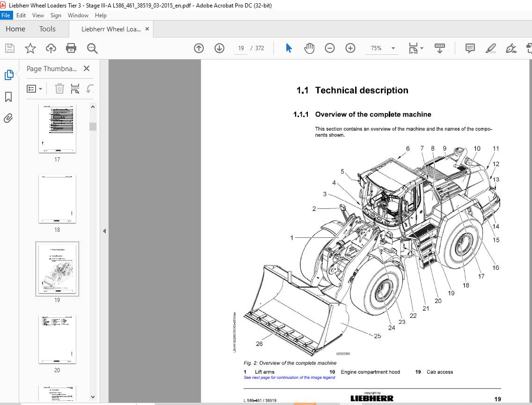Click the '1.1 Technical description' heading

[352, 90]
